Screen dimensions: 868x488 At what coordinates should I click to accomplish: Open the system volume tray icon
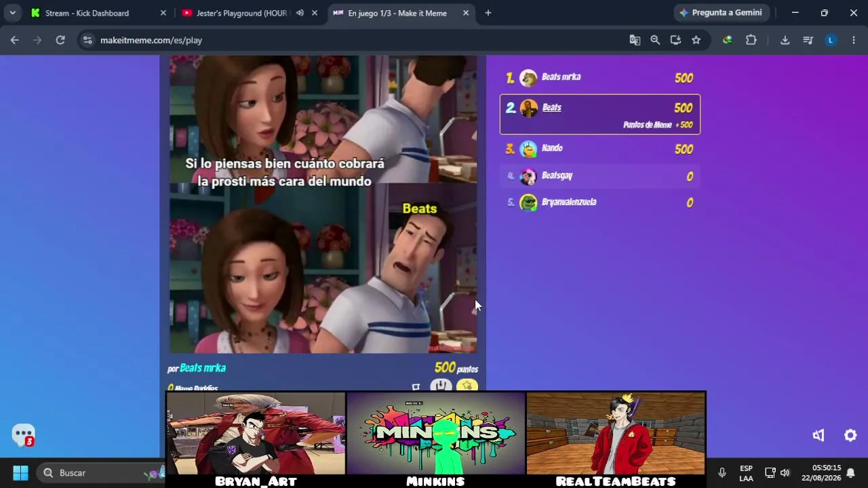[x=785, y=472]
